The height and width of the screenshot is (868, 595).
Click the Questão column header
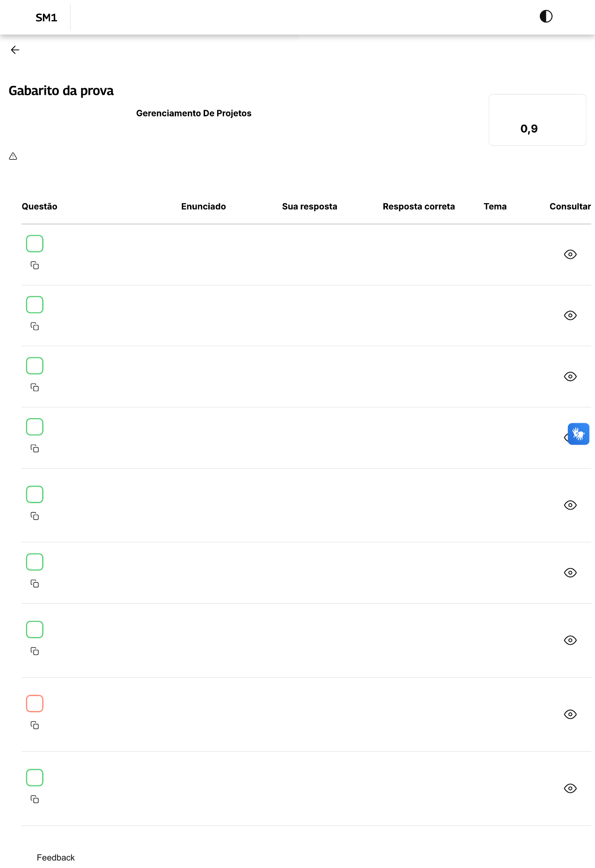pyautogui.click(x=39, y=206)
